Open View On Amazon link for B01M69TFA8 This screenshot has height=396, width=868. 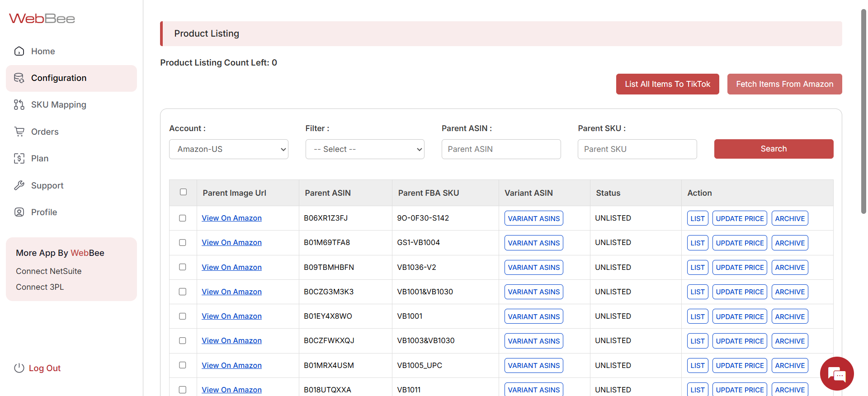click(x=231, y=243)
